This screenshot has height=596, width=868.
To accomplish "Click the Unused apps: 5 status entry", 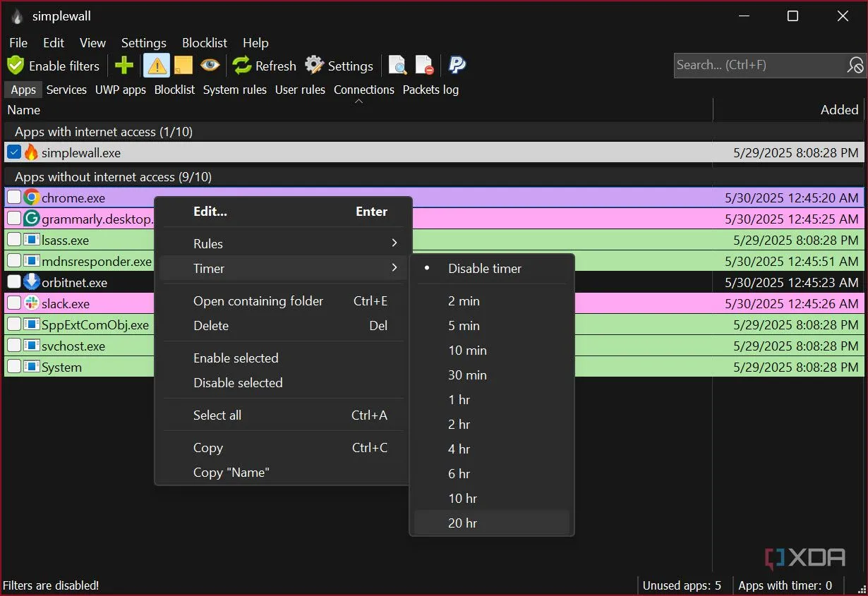I will pyautogui.click(x=682, y=585).
